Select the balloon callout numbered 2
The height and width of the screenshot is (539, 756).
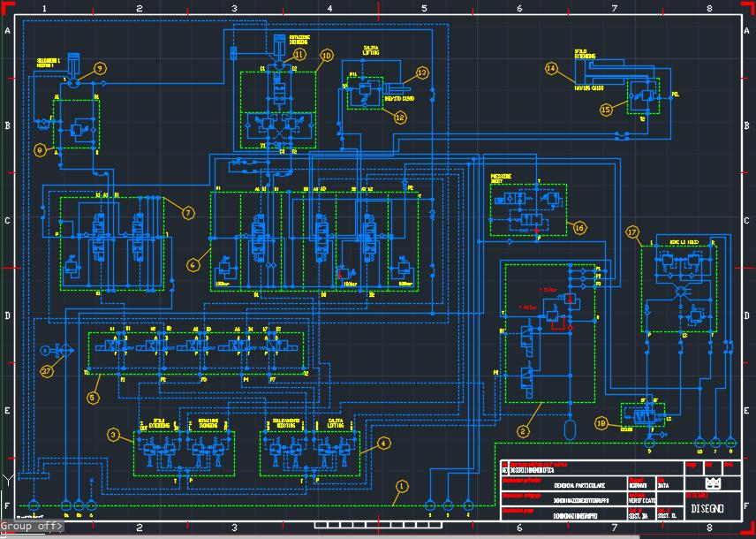pyautogui.click(x=523, y=431)
